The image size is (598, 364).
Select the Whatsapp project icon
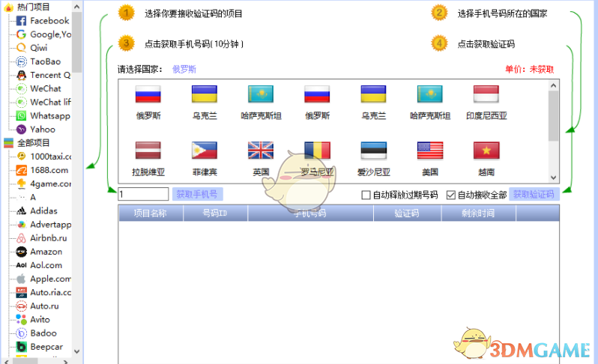[21, 116]
